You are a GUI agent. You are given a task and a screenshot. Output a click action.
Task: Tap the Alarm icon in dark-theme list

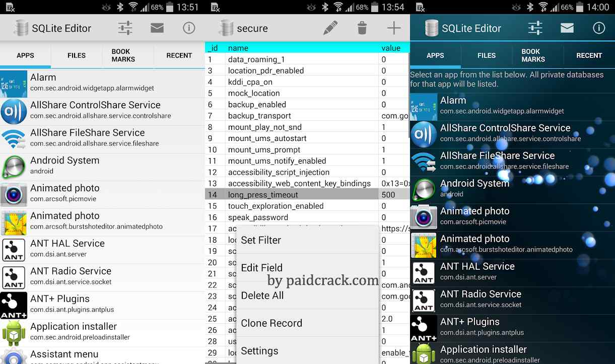[424, 107]
